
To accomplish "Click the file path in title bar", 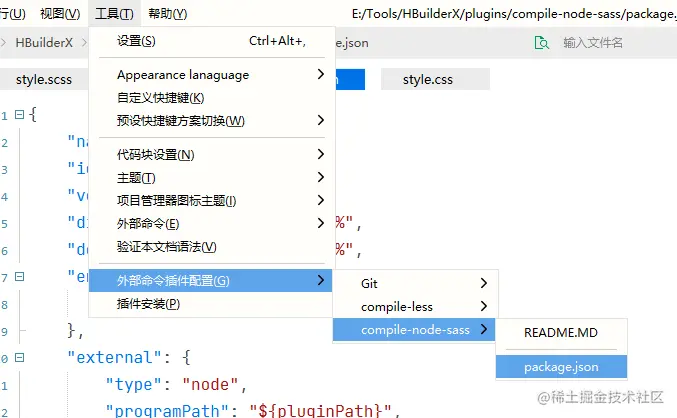I will tap(514, 14).
